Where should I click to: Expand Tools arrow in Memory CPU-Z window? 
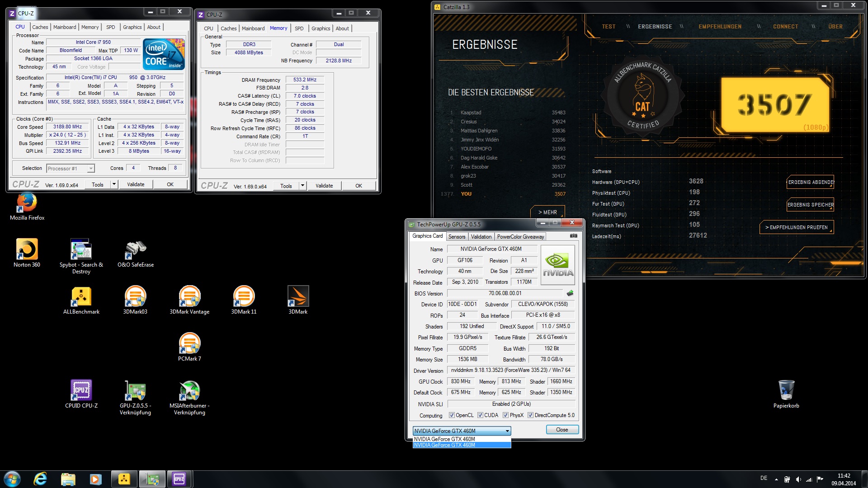tap(302, 186)
